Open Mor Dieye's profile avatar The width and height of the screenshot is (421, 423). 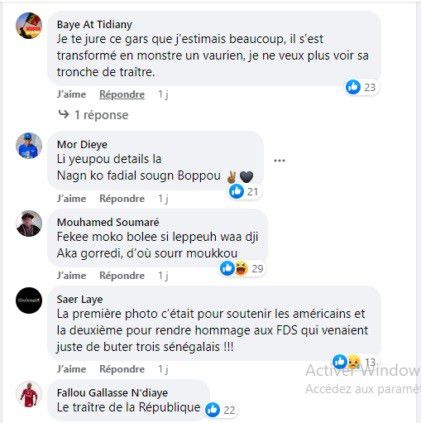(29, 146)
